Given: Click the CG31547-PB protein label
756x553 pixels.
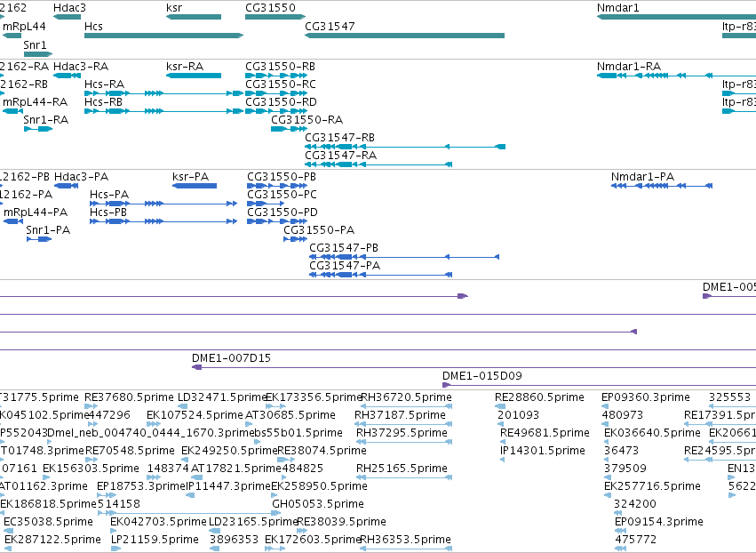Looking at the screenshot, I should (x=344, y=249).
